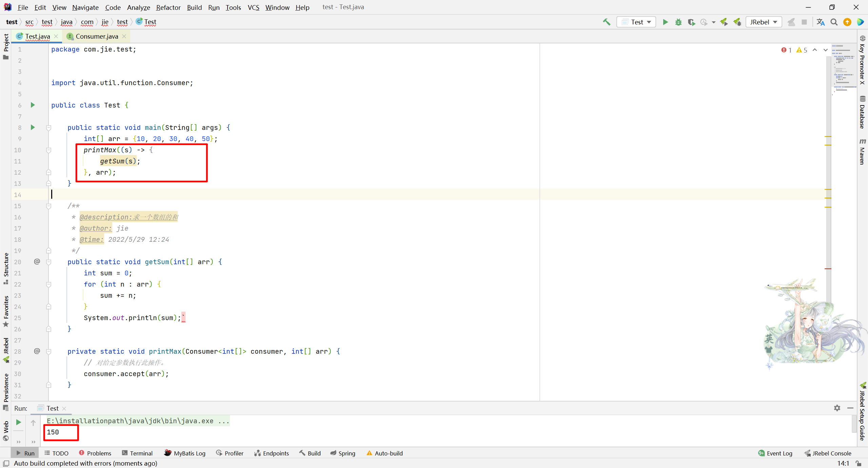Click the Build project hammer icon
This screenshot has width=868, height=468.
pos(607,22)
